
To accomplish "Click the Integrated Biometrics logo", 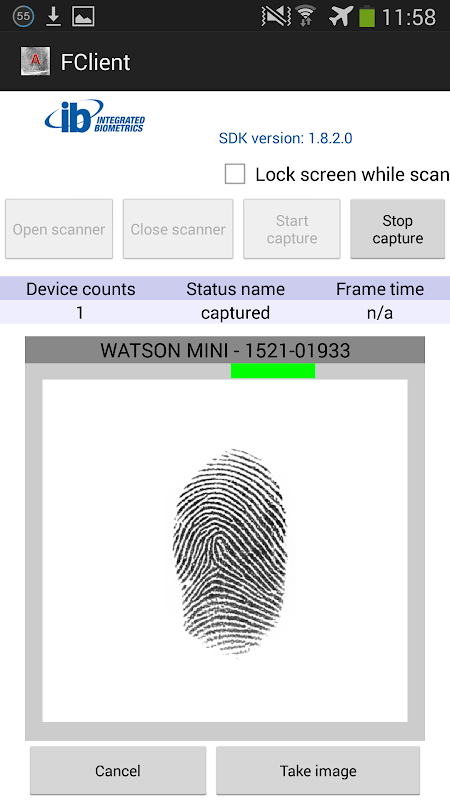I will (x=95, y=117).
